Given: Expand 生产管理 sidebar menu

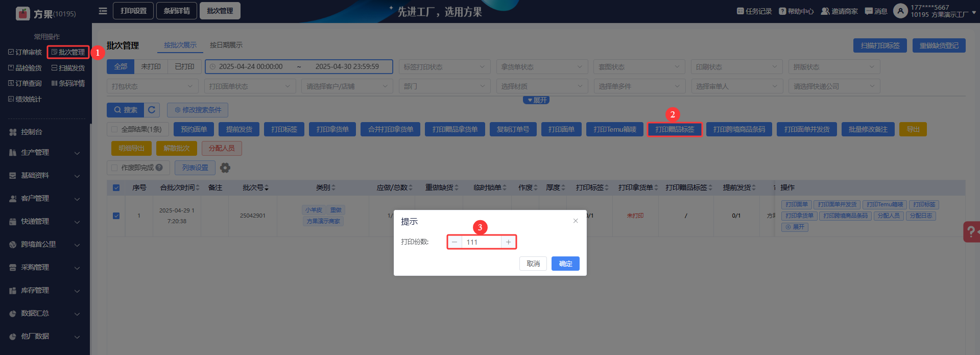Looking at the screenshot, I should [x=45, y=152].
